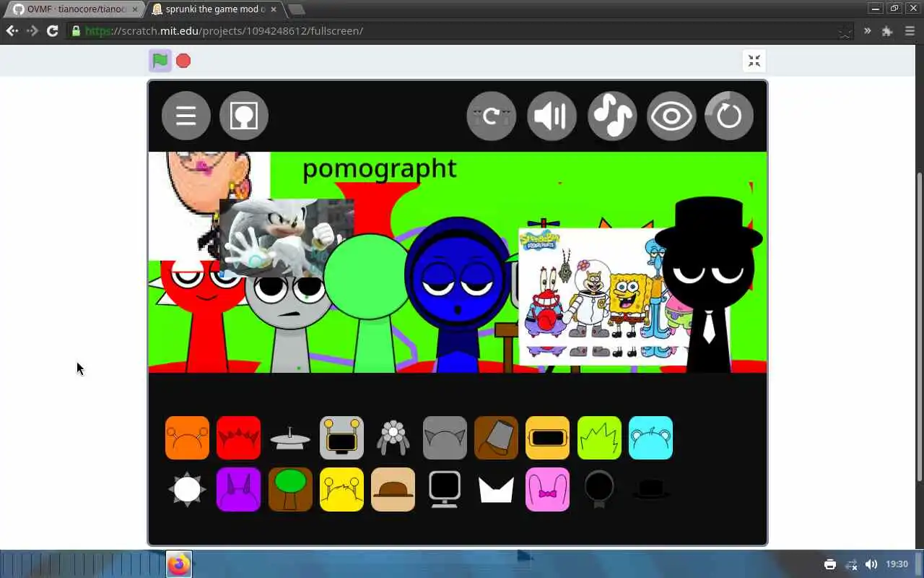Select the red spiky-hair character icon
The height and width of the screenshot is (578, 924).
pyautogui.click(x=238, y=438)
